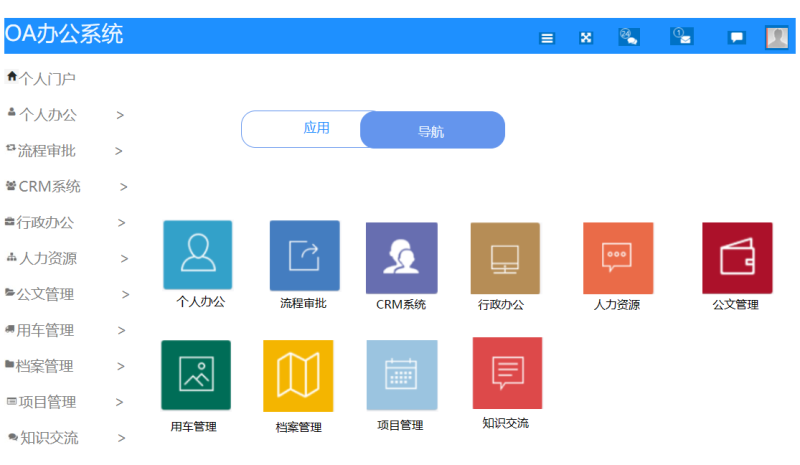Open mail inbox with 1 badge
This screenshot has width=800, height=465.
pyautogui.click(x=681, y=37)
